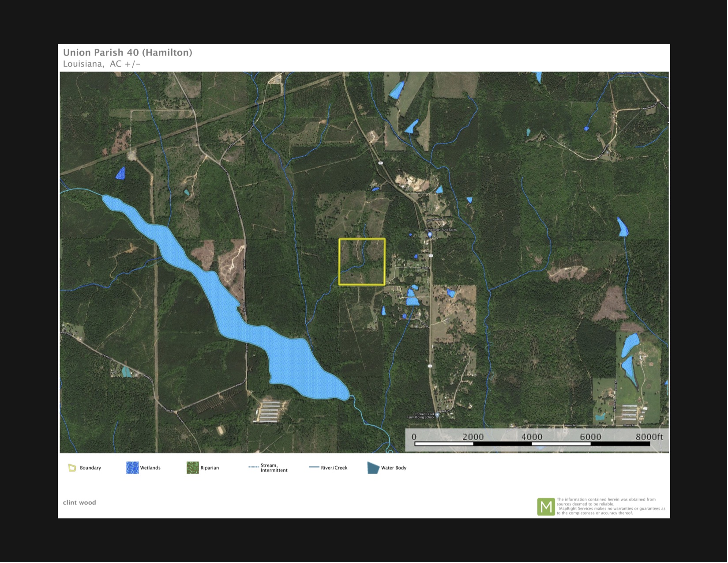Image resolution: width=728 pixels, height=563 pixels.
Task: Click the Stream, Intermittent dashed line icon
Action: [x=253, y=467]
